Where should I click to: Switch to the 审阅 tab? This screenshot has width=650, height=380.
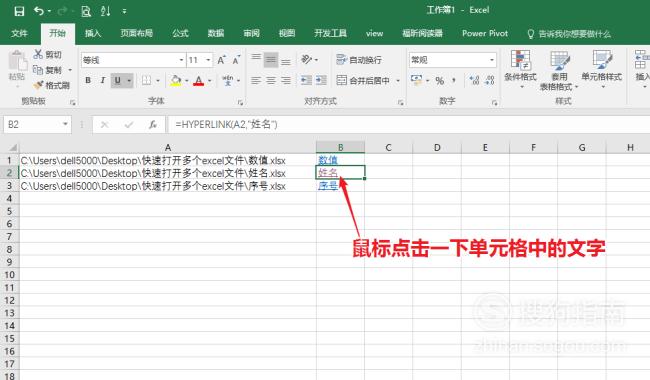click(x=251, y=34)
